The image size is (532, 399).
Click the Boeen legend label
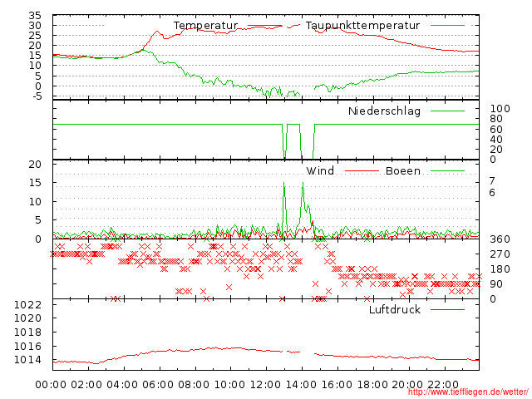click(x=403, y=170)
